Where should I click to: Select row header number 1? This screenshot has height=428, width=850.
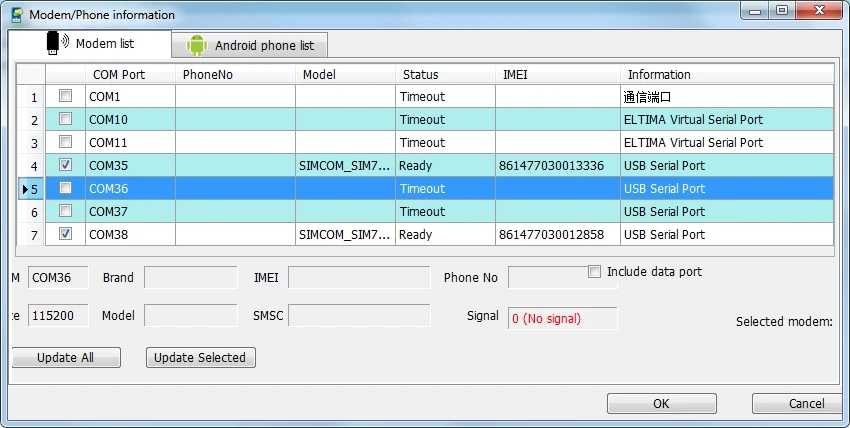tap(31, 97)
